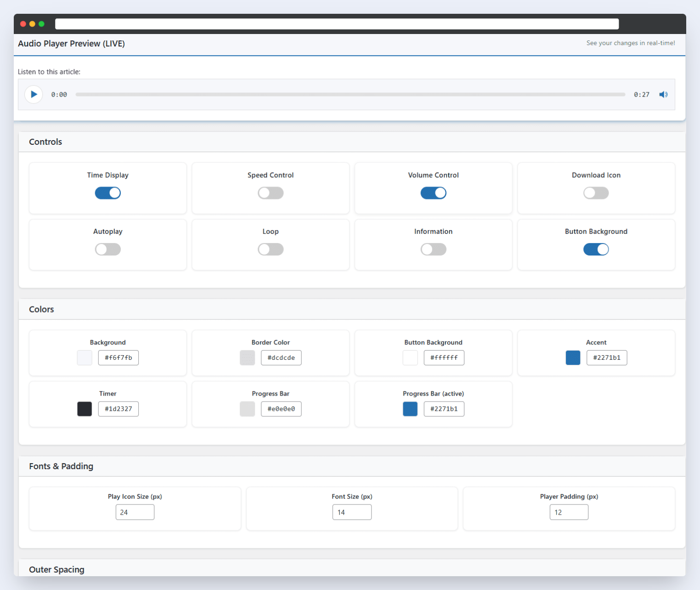Disable the Time Display toggle
The height and width of the screenshot is (590, 700).
[x=108, y=193]
